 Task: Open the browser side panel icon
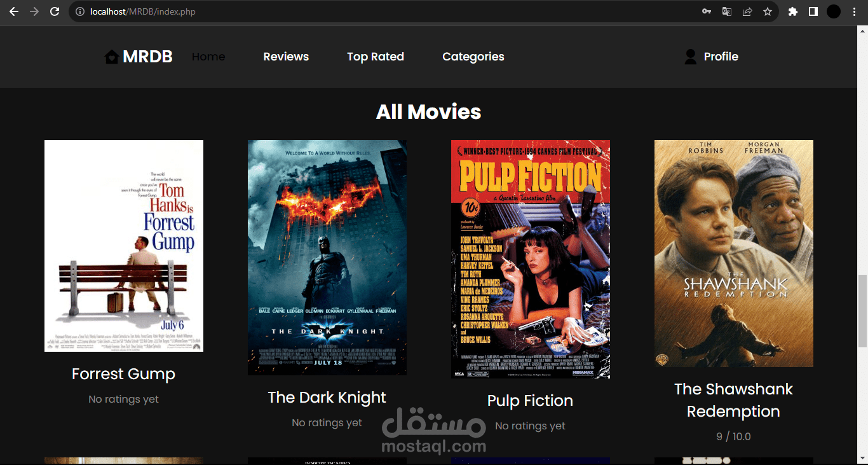tap(814, 11)
